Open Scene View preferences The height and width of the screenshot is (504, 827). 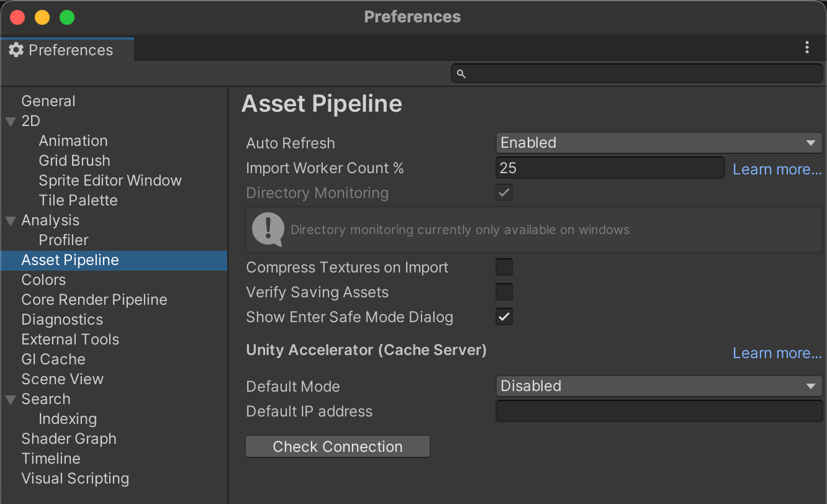[x=62, y=379]
